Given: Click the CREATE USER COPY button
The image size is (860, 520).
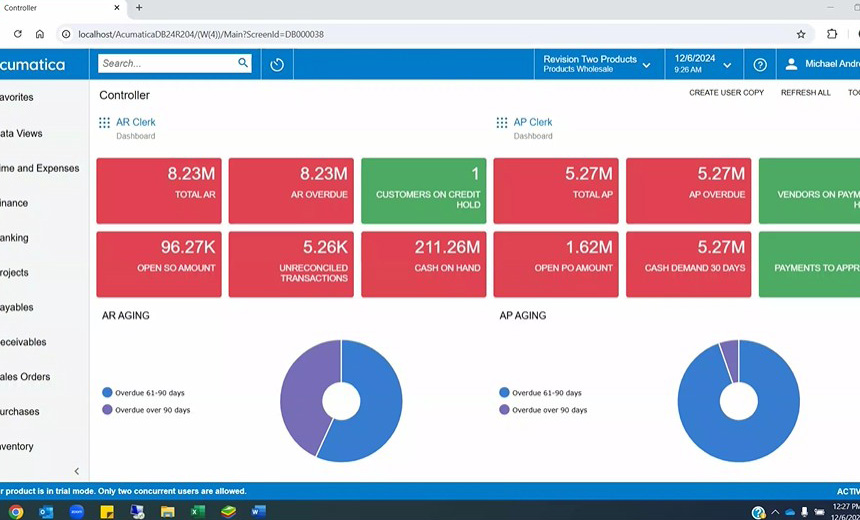Looking at the screenshot, I should click(x=726, y=93).
